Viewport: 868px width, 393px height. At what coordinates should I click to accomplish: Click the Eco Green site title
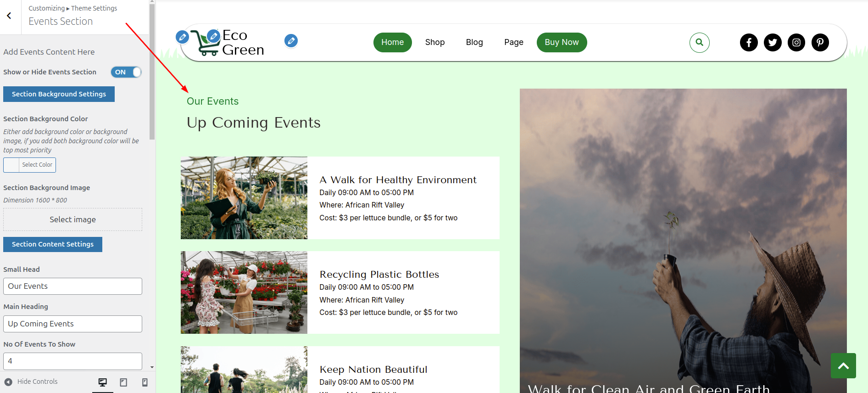pos(243,42)
